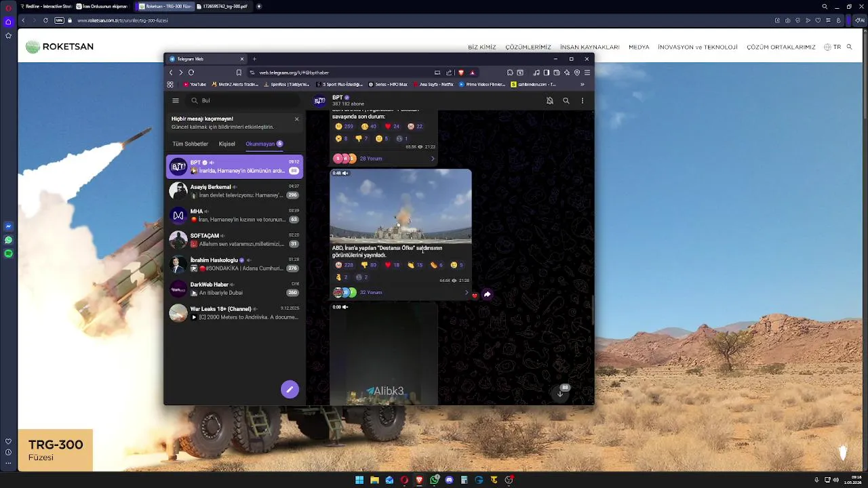Click the Roketsan site search magnifier
Image resolution: width=868 pixels, height=488 pixels.
849,47
